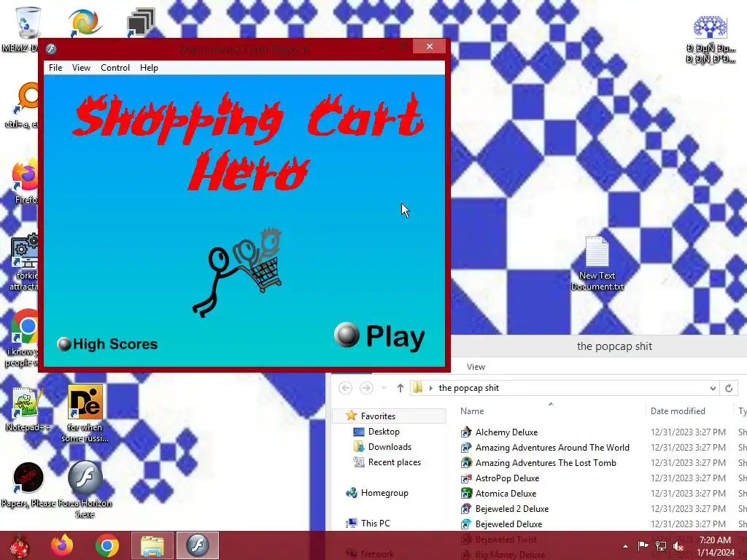The height and width of the screenshot is (560, 747).
Task: Open the View menu in Flash Player
Action: (x=81, y=68)
